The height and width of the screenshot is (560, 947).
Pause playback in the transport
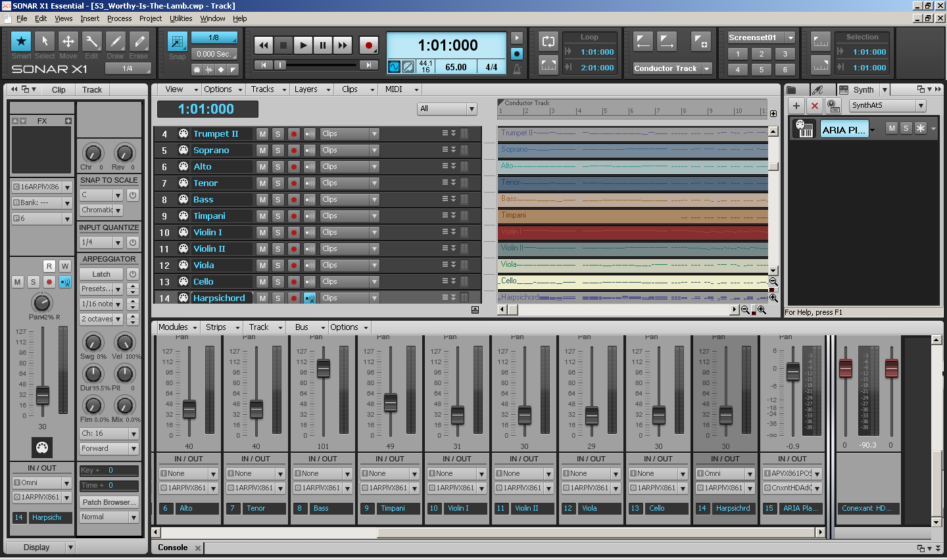[x=323, y=45]
